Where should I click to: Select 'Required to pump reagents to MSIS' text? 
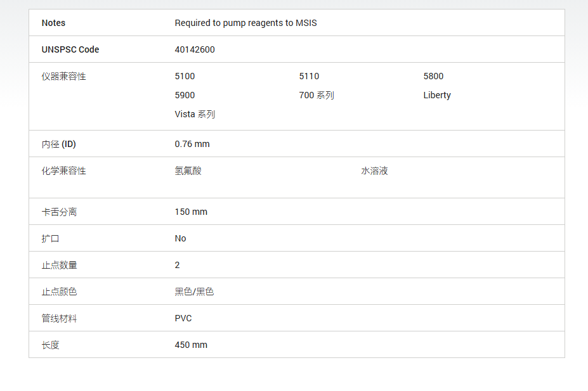(x=245, y=23)
